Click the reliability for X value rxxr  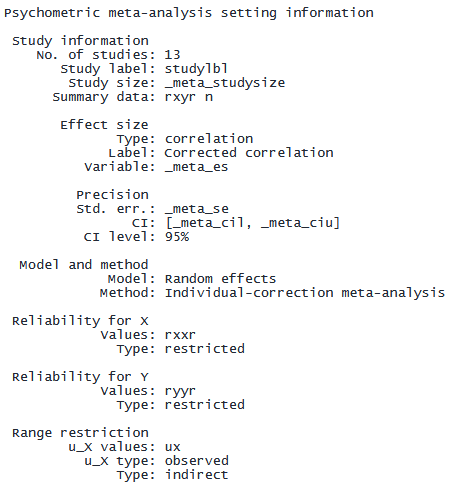180,335
